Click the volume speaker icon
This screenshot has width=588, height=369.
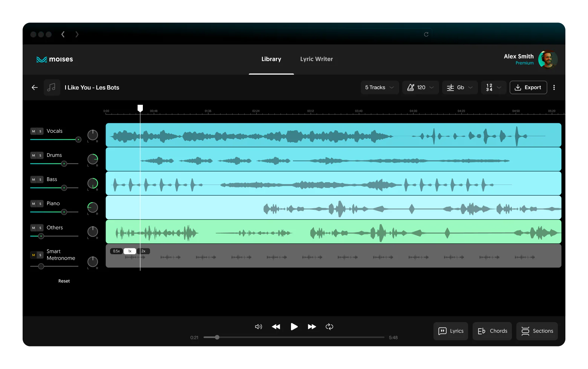tap(259, 327)
